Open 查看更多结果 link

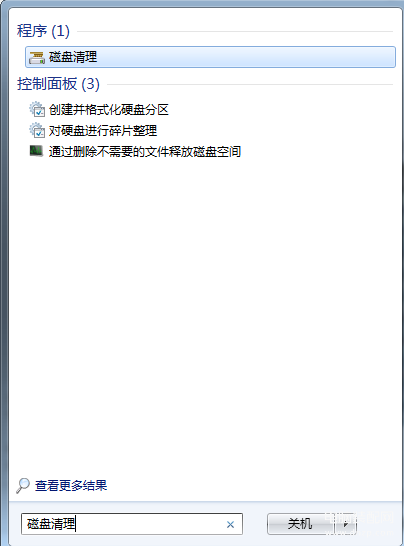pos(71,485)
